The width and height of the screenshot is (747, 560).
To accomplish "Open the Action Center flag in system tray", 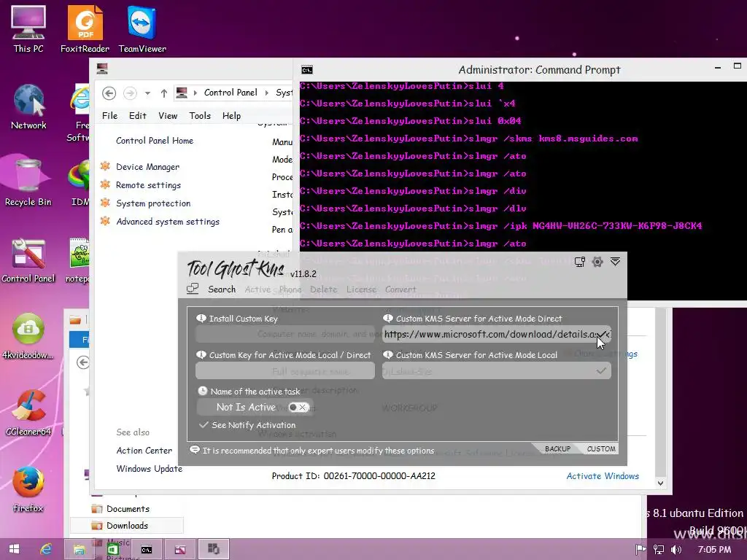I will (x=640, y=550).
